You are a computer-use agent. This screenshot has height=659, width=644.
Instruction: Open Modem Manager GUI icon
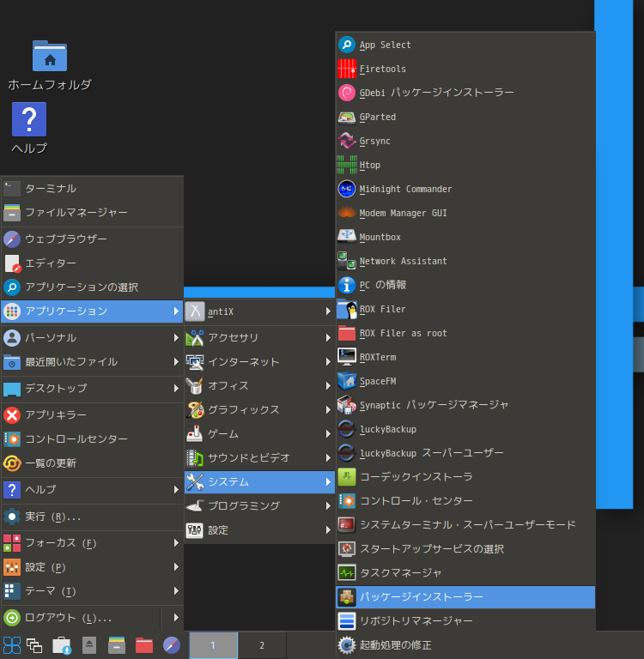pyautogui.click(x=347, y=213)
